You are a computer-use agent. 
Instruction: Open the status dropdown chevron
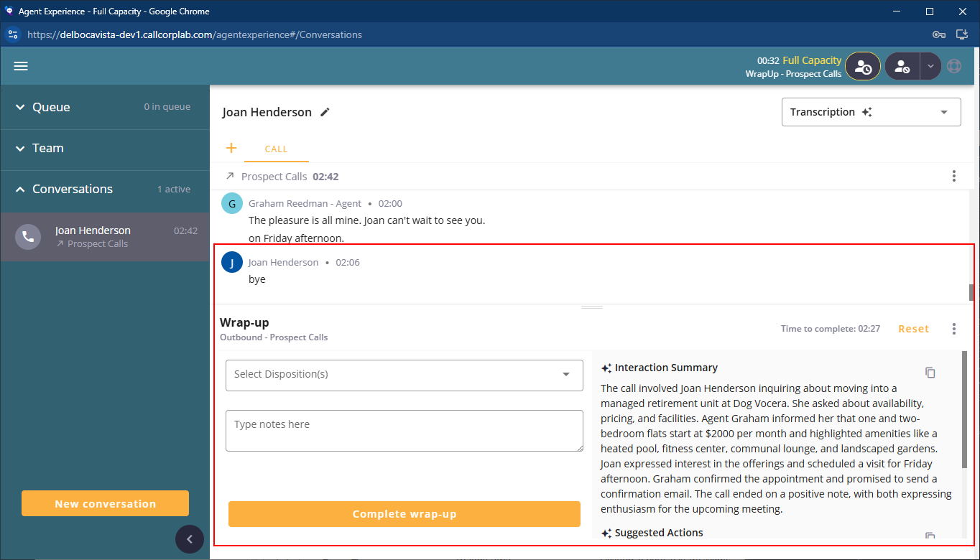(930, 66)
